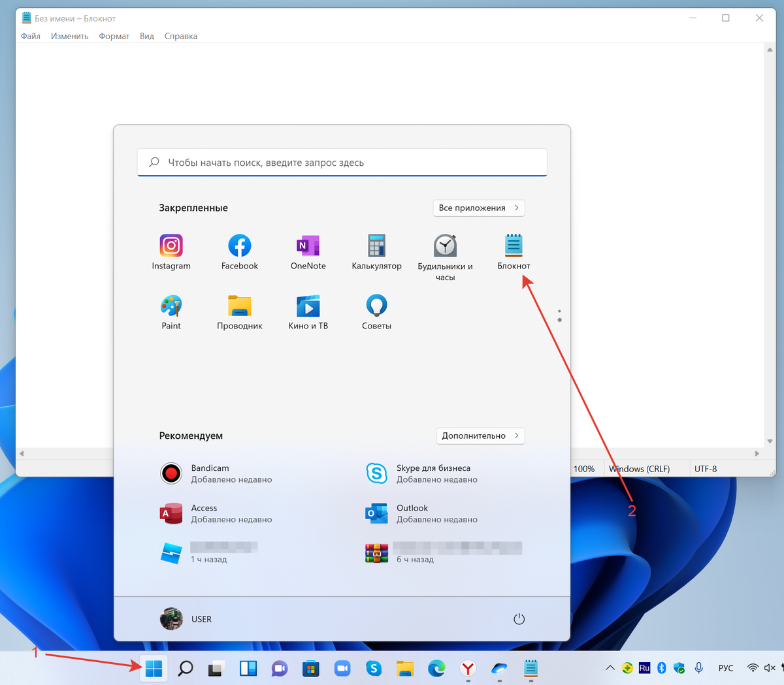Open Изменить menu in Notepad
Image resolution: width=784 pixels, height=685 pixels.
click(x=70, y=36)
